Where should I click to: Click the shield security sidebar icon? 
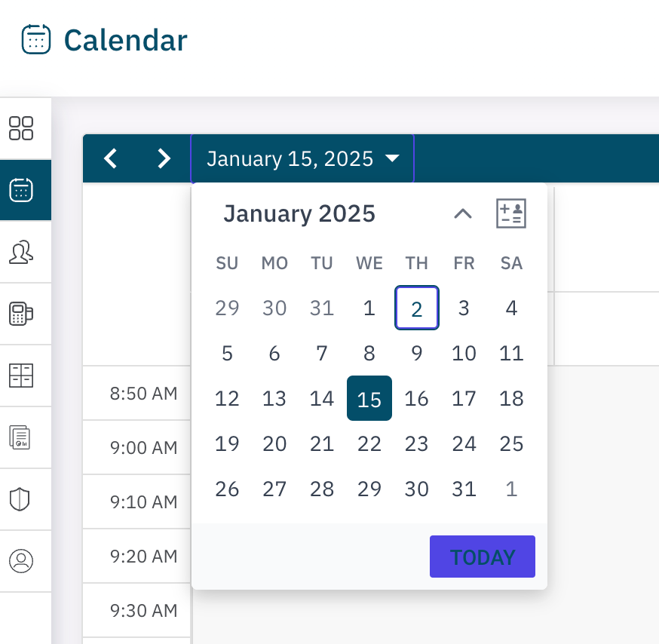point(21,499)
